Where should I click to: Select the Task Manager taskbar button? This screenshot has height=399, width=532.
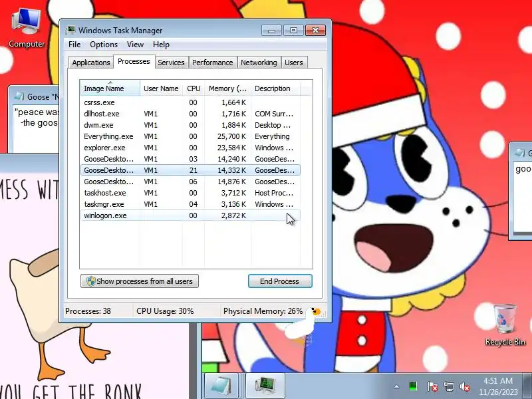(x=265, y=386)
